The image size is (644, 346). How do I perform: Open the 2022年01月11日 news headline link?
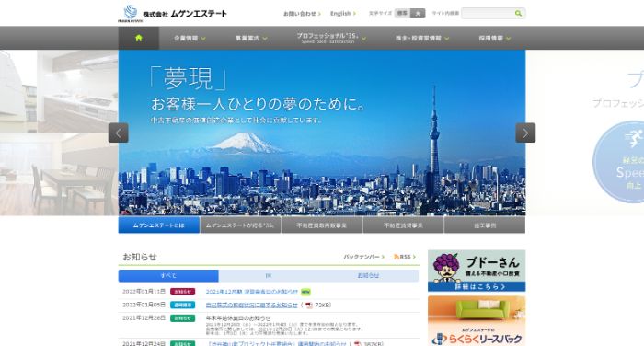click(252, 292)
